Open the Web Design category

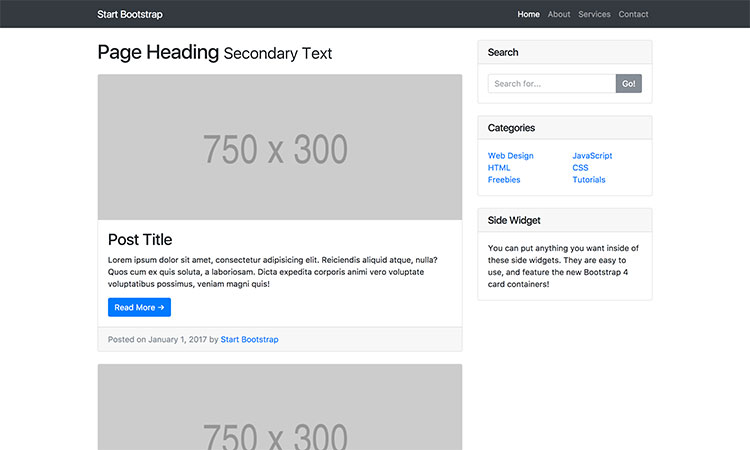coord(510,156)
